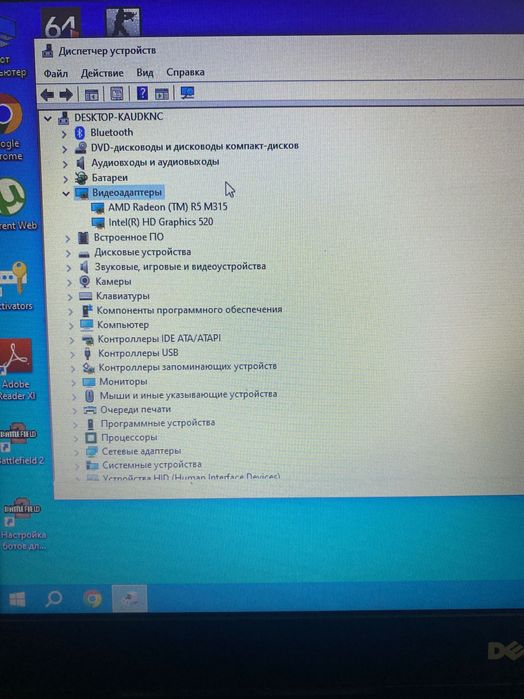Open the Вид menu
Screen dimensions: 524x699
(x=145, y=72)
